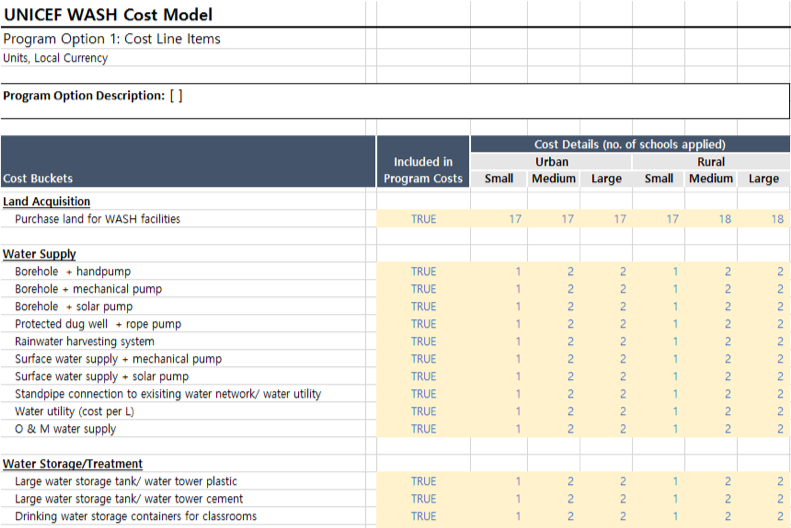Select the Cost Buckets header cell
This screenshot has width=791, height=528.
[38, 179]
